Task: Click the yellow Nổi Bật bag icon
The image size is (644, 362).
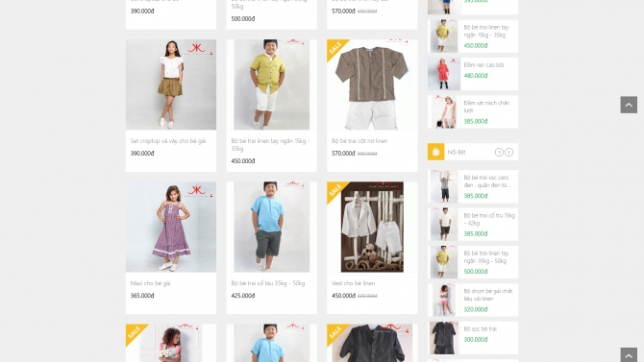Action: [435, 152]
